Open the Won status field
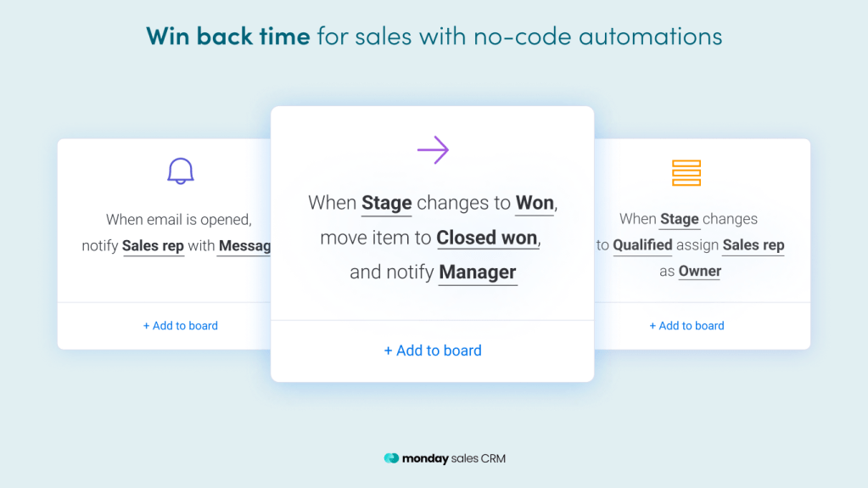 click(x=535, y=203)
